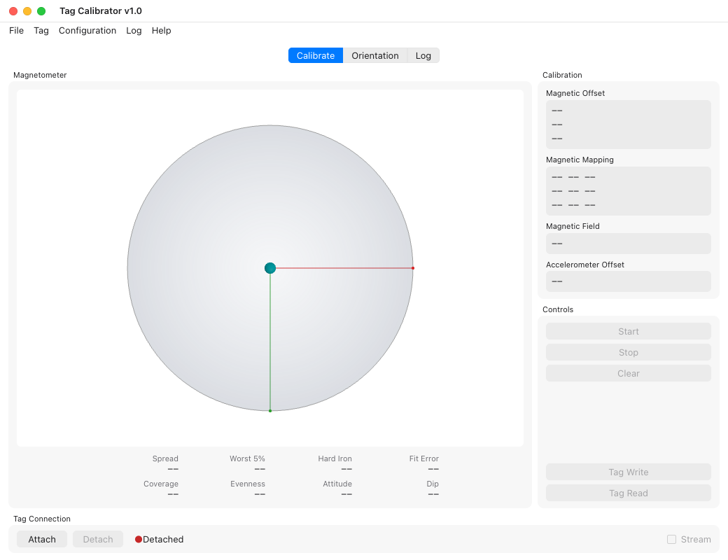This screenshot has height=560, width=728.
Task: Click the Dip metric label
Action: pyautogui.click(x=433, y=484)
